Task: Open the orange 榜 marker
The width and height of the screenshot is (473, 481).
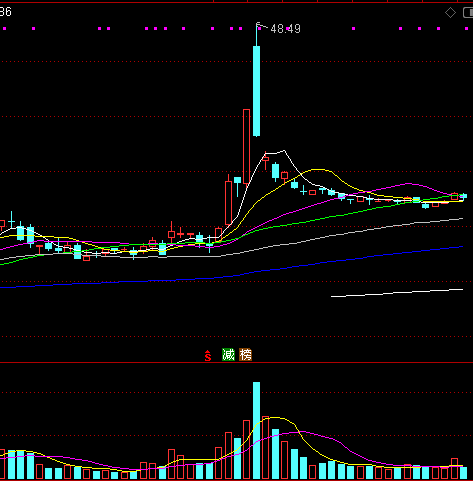Action: (x=245, y=355)
